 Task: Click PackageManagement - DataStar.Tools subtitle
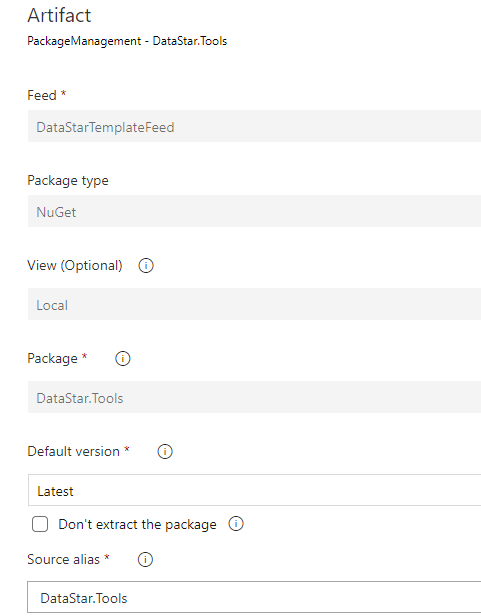pyautogui.click(x=127, y=41)
